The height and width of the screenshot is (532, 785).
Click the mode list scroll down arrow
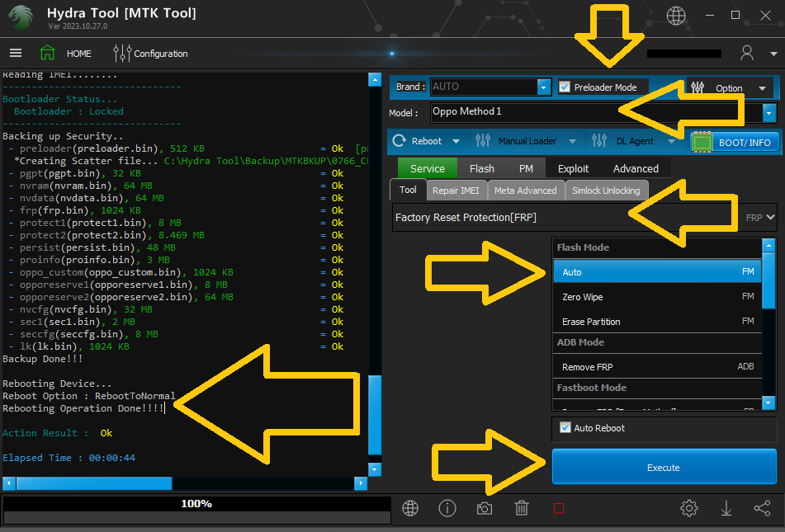click(768, 402)
